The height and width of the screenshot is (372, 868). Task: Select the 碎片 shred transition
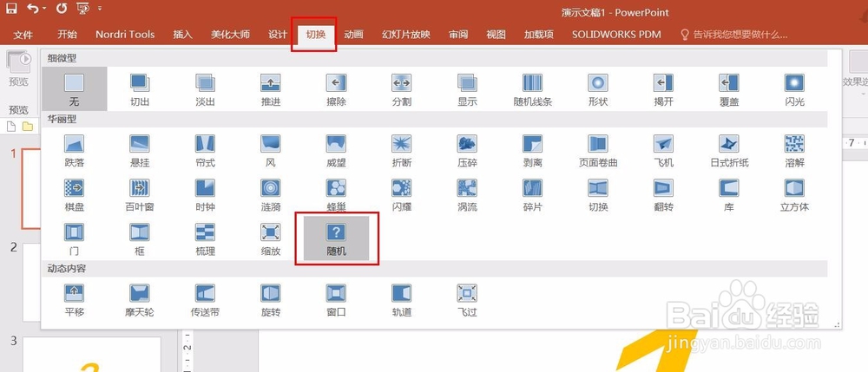533,194
